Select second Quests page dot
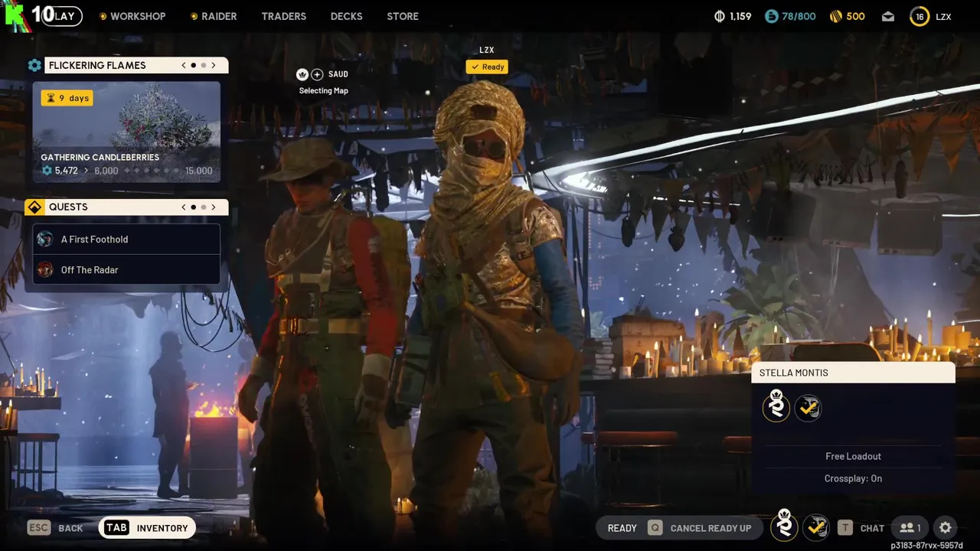The width and height of the screenshot is (980, 551). (203, 207)
